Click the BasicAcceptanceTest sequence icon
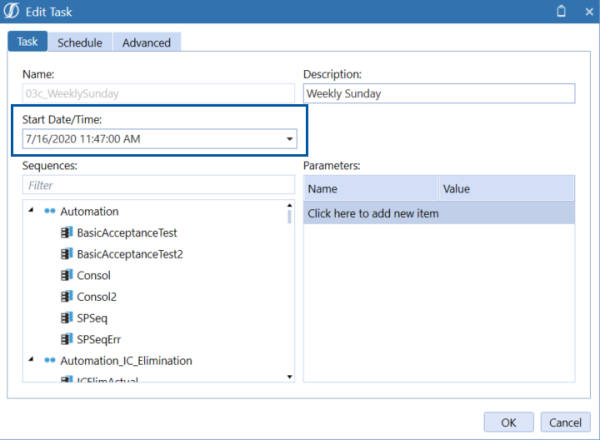 pyautogui.click(x=67, y=233)
